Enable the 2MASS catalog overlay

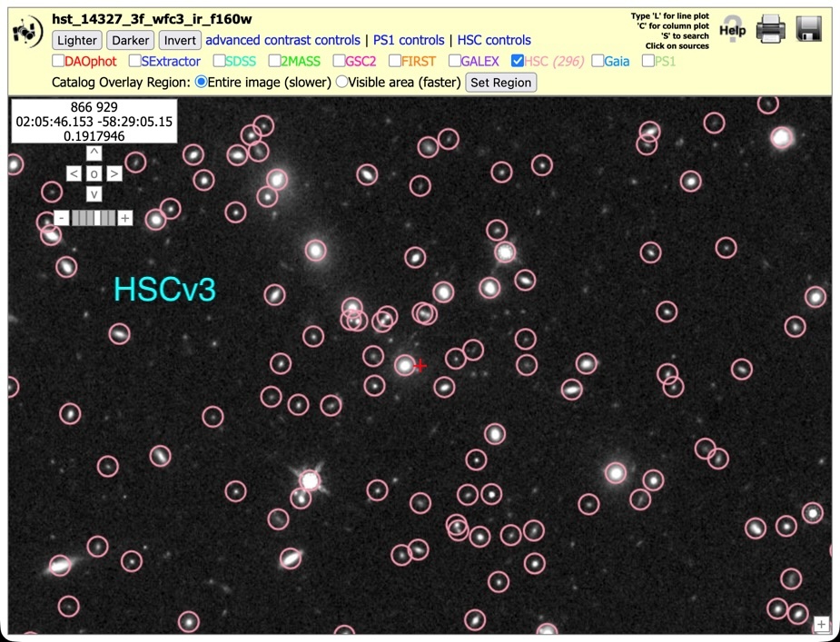(275, 61)
